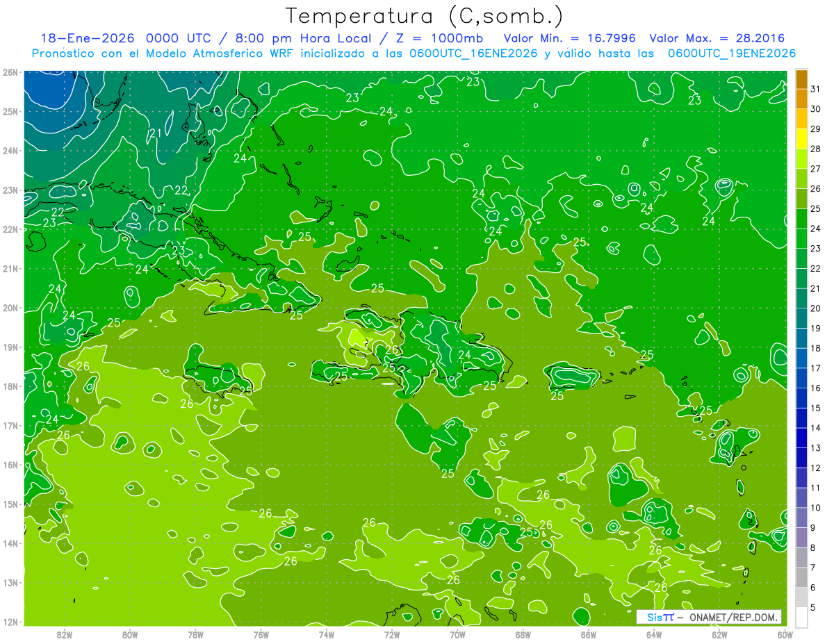This screenshot has width=834, height=644.
Task: Pick the purple swatch between legend values 9 and 10
Action: (801, 518)
